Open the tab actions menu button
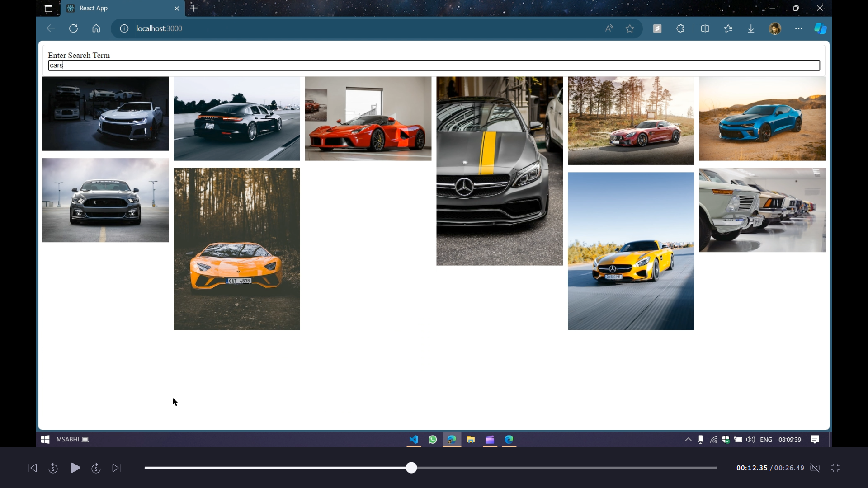The width and height of the screenshot is (868, 488). point(48,8)
